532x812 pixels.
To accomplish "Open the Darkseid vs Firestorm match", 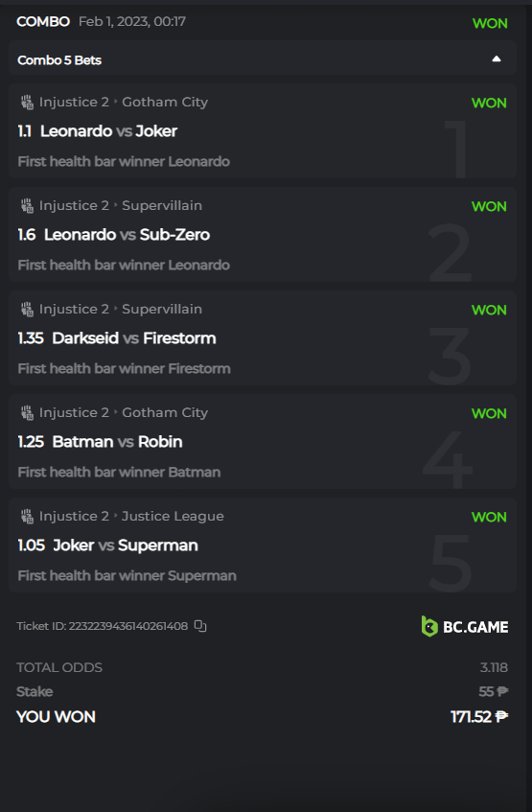I will coord(134,338).
